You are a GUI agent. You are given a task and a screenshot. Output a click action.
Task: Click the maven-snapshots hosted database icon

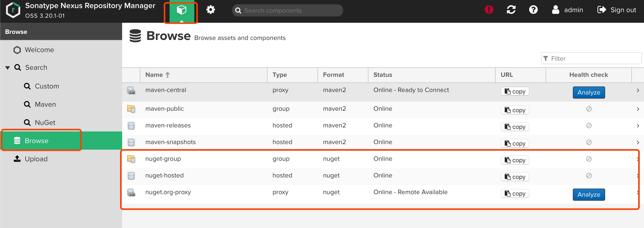click(x=131, y=142)
